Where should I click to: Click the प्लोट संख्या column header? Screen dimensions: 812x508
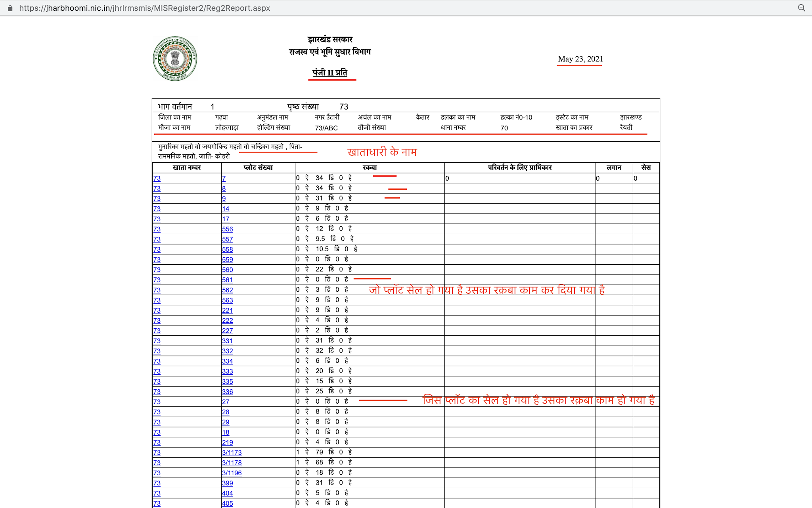258,167
